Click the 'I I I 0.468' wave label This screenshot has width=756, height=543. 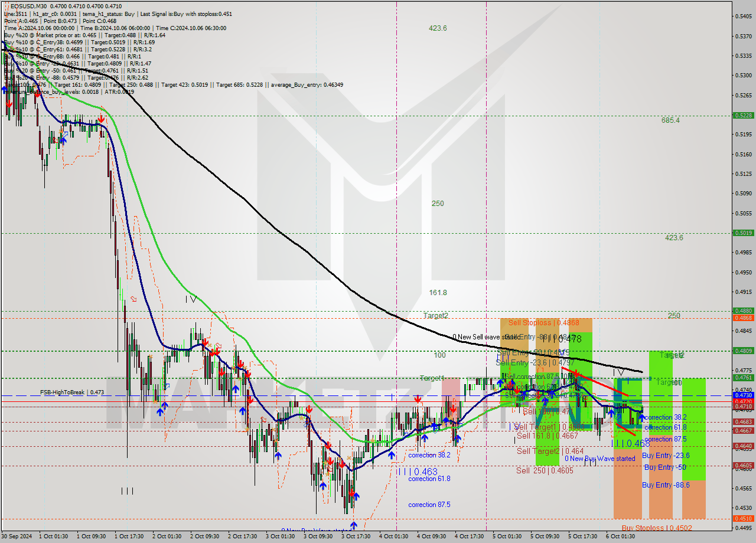(630, 443)
